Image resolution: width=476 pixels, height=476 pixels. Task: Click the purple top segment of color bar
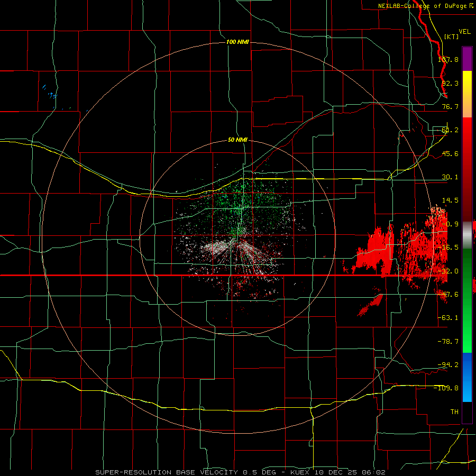point(467,59)
